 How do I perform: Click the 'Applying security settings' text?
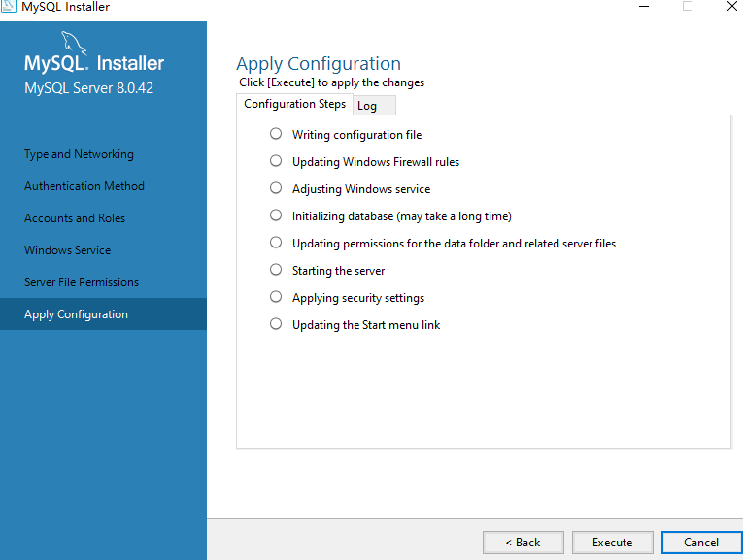coord(358,298)
